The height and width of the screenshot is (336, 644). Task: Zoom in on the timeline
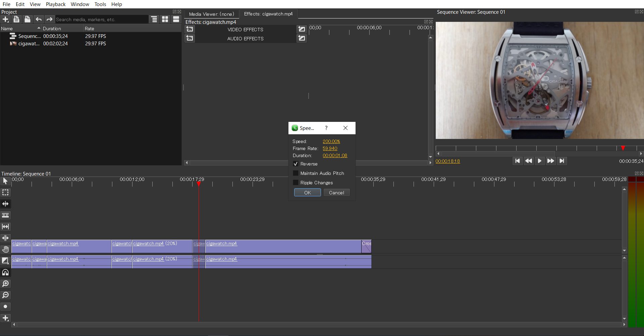[x=5, y=284]
